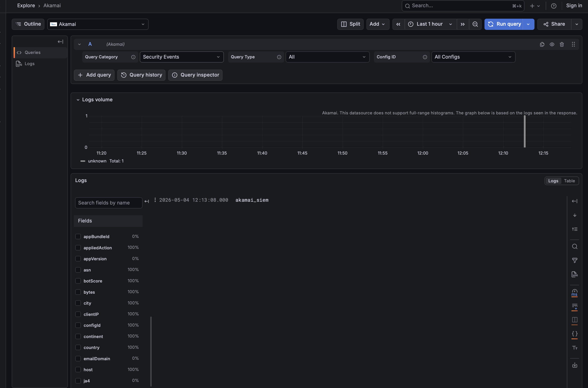Screen dimensions: 588x388
Task: Open the log level filter funnel icon
Action: [x=575, y=260]
